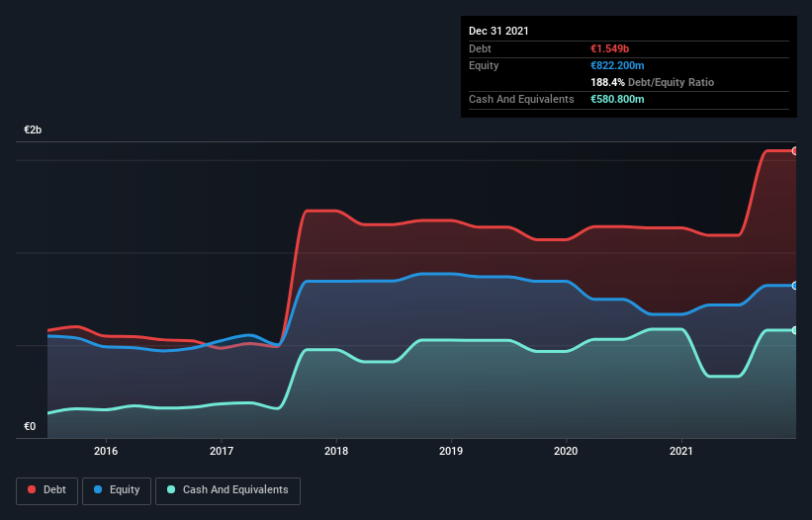Click the 188.4% Debt/Equity Ratio text
Viewport: 812px width, 520px height.
point(652,82)
